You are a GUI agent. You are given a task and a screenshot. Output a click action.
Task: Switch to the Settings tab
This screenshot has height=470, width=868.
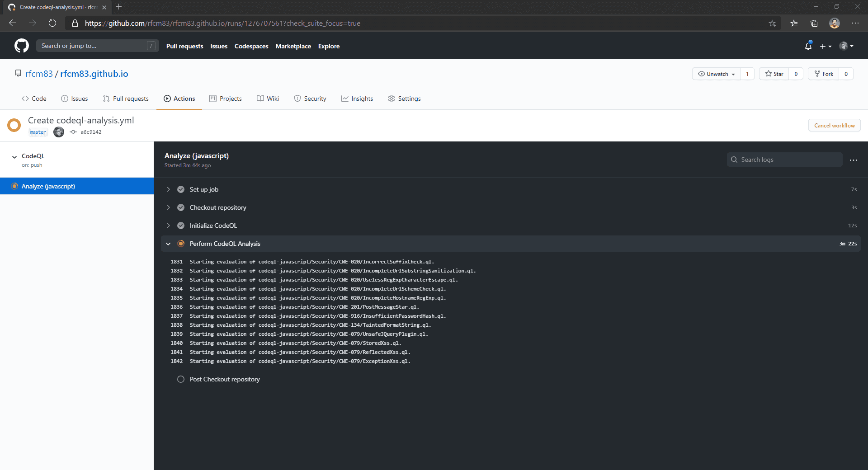tap(404, 99)
